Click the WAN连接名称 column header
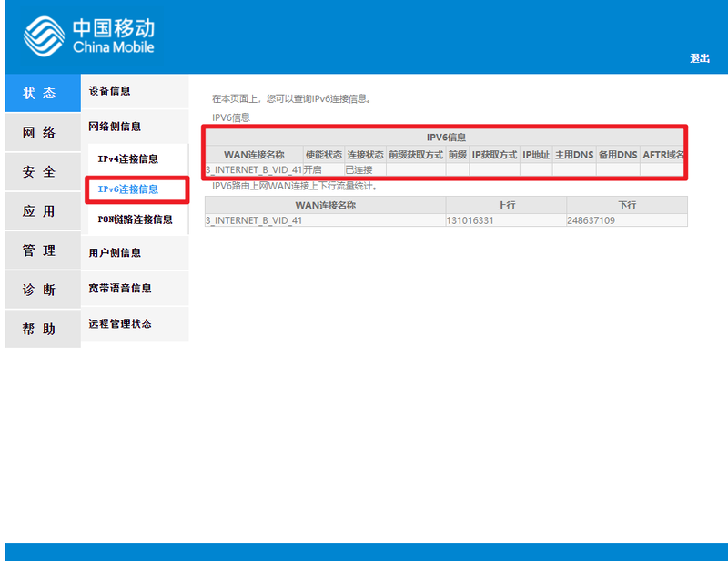 [253, 154]
